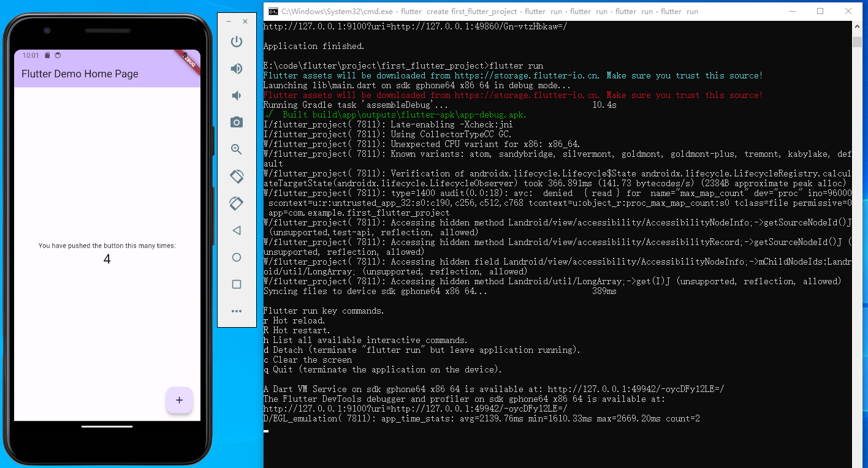868x468 pixels.
Task: Click 'Late-enabling -Xcheck:jni' log line
Action: pos(387,124)
